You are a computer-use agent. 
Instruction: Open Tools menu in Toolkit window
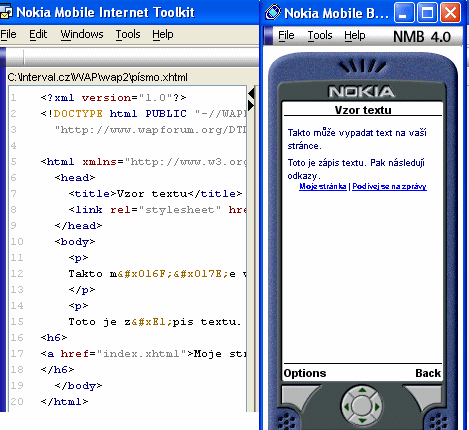(128, 34)
